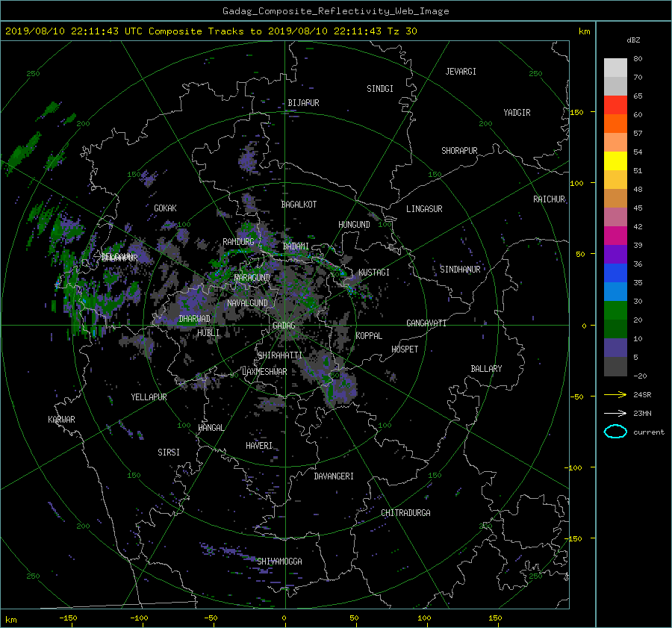This screenshot has width=672, height=628.
Task: Select the blue 35 dBZ legend swatch
Action: pos(615,273)
